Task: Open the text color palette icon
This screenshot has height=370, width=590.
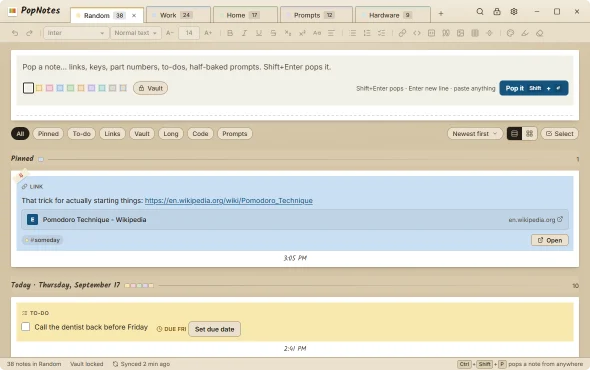Action: click(510, 33)
